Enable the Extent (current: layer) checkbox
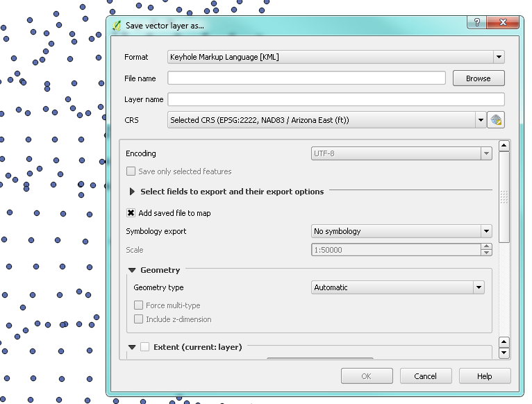Viewport: 532px width, 404px height. (145, 347)
